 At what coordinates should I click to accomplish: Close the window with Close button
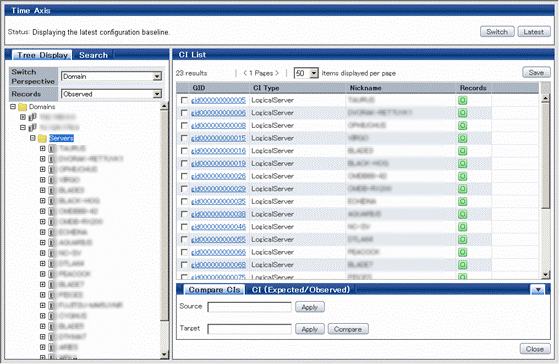535,349
